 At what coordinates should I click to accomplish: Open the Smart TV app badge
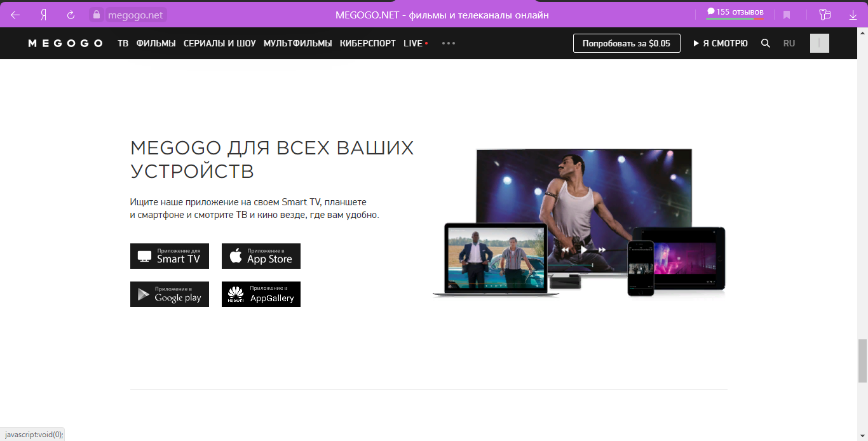[x=170, y=256]
